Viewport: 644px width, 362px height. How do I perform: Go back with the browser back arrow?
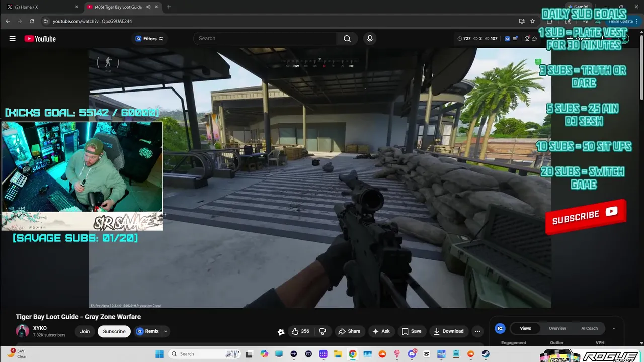click(x=8, y=21)
